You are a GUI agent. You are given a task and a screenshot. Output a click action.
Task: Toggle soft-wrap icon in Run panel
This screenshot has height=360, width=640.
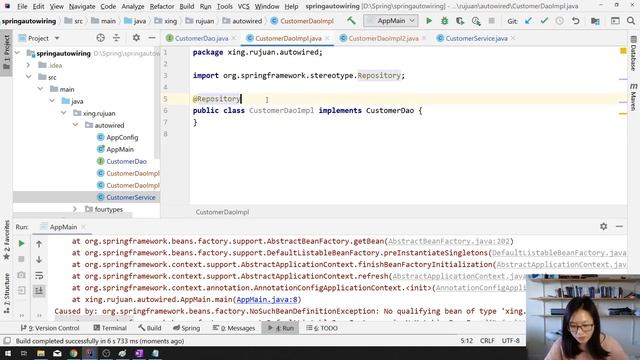click(x=39, y=276)
